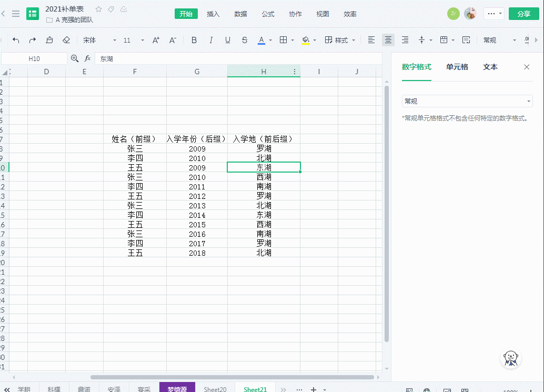Clear formatting with the eraser icon
The height and width of the screenshot is (392, 544).
[66, 40]
